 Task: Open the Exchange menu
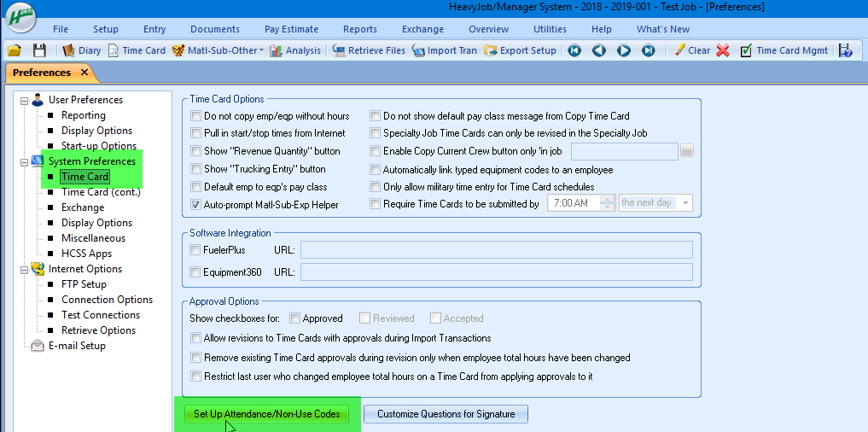click(x=422, y=29)
